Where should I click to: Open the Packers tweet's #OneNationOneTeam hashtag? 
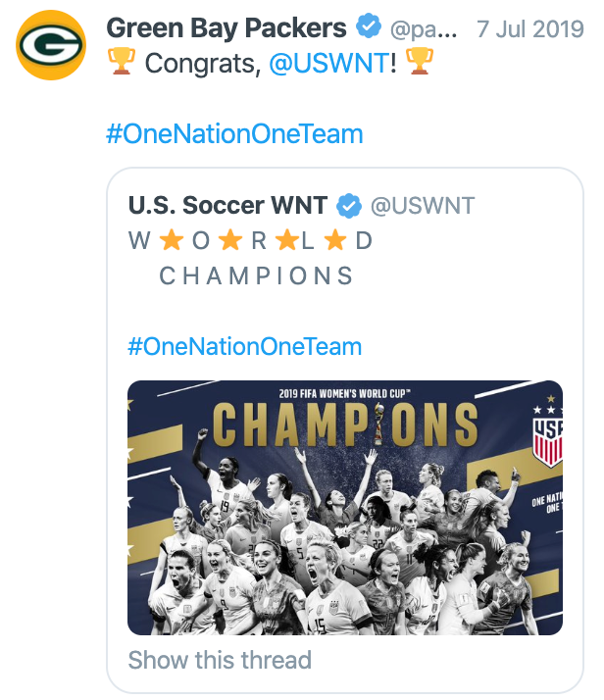(x=234, y=134)
